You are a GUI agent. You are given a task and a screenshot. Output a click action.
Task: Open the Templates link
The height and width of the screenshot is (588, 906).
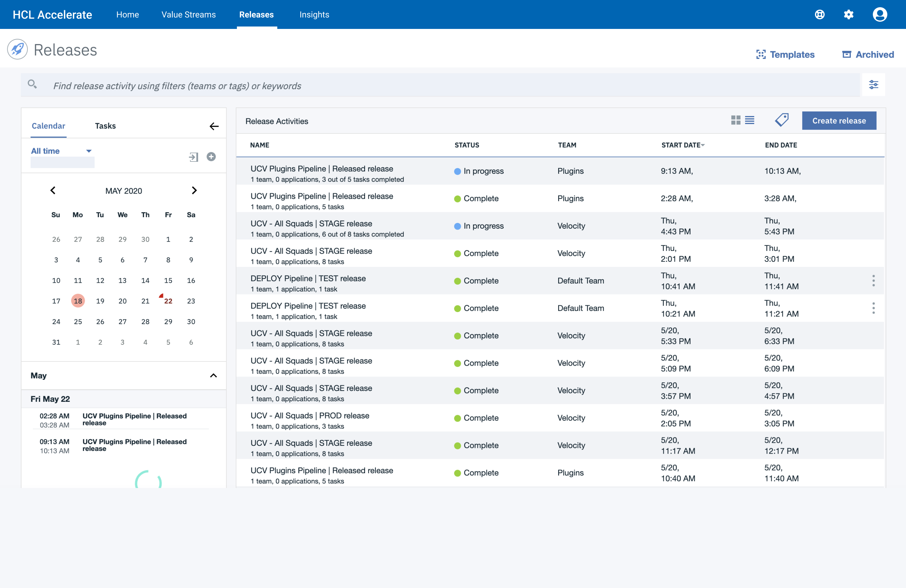pos(785,55)
